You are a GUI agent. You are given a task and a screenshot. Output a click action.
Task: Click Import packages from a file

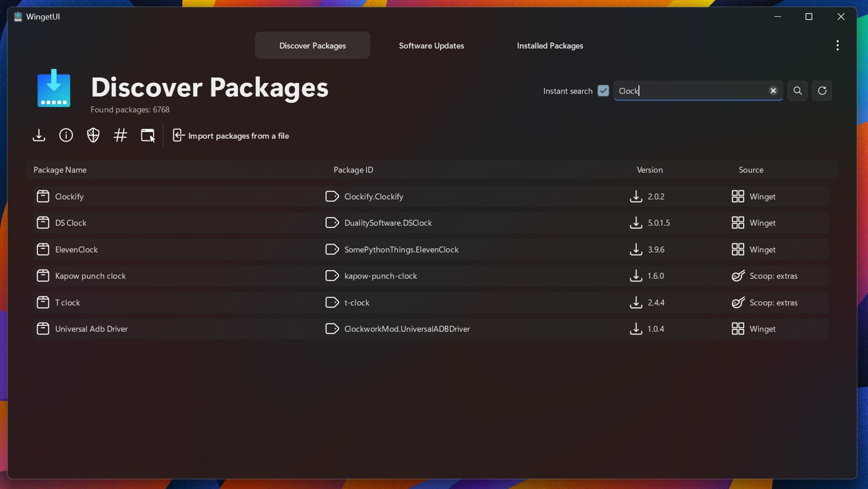click(x=231, y=136)
